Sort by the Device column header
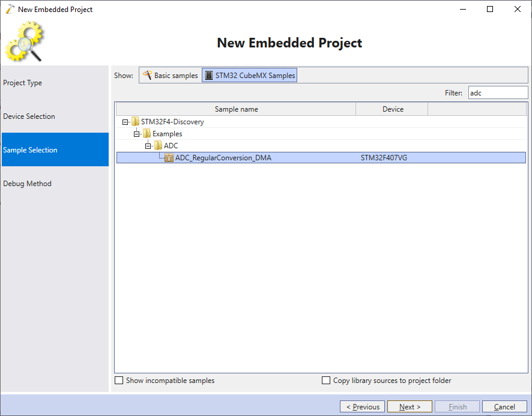Viewport: 532px width, 416px height. [392, 109]
